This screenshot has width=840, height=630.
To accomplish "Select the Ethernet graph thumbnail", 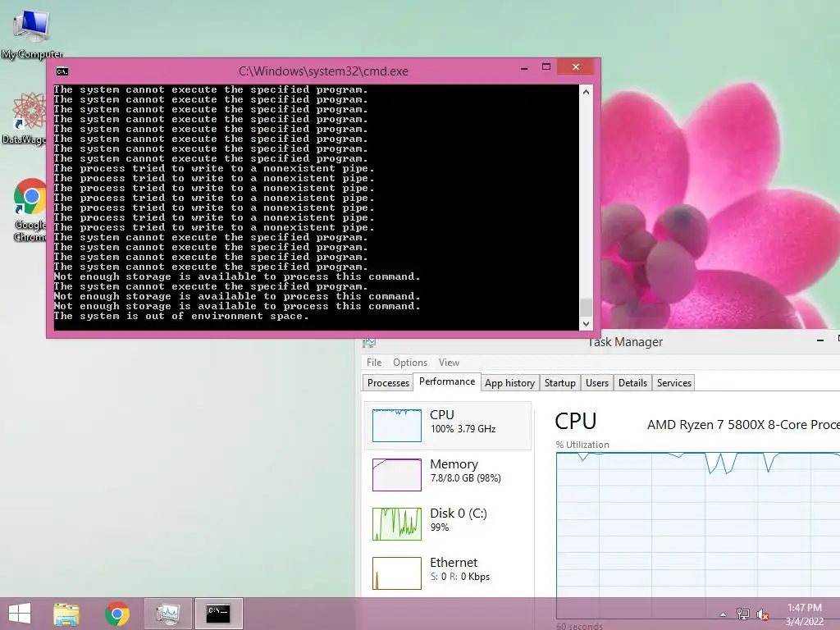I will [397, 573].
